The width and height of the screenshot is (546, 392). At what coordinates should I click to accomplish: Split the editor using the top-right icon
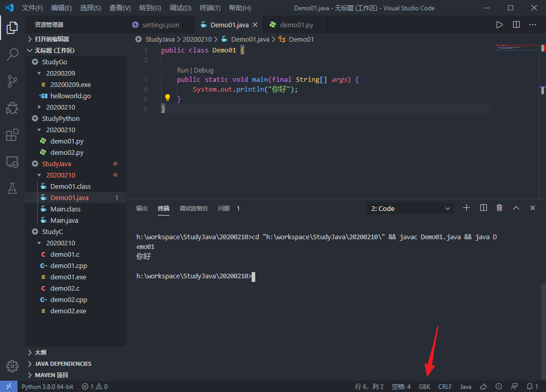[516, 24]
